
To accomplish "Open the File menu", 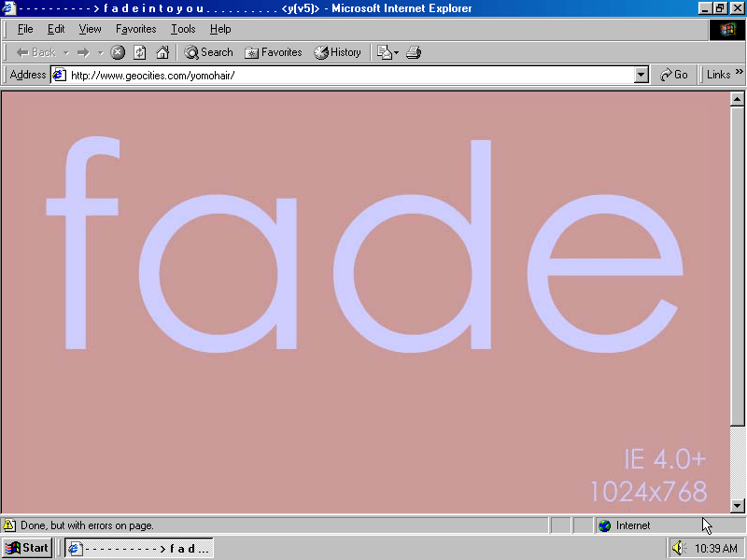I will pos(25,29).
